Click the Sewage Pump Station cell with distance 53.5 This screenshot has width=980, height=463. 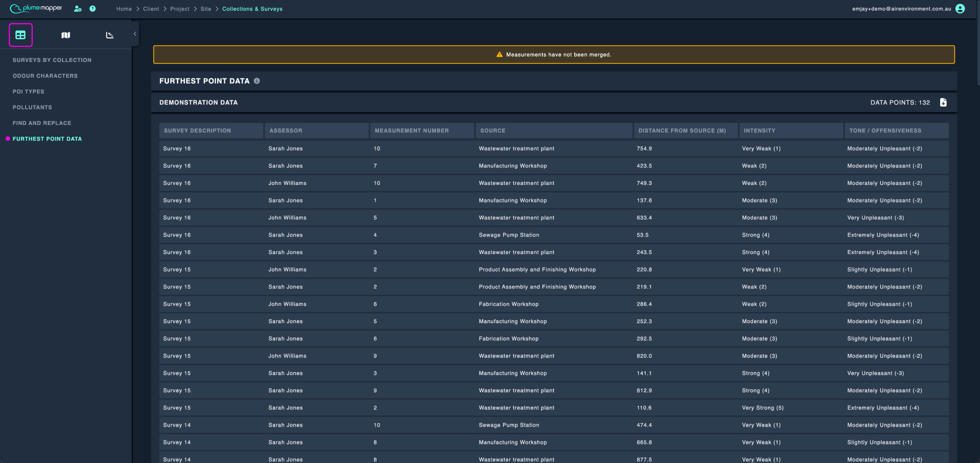pyautogui.click(x=509, y=235)
